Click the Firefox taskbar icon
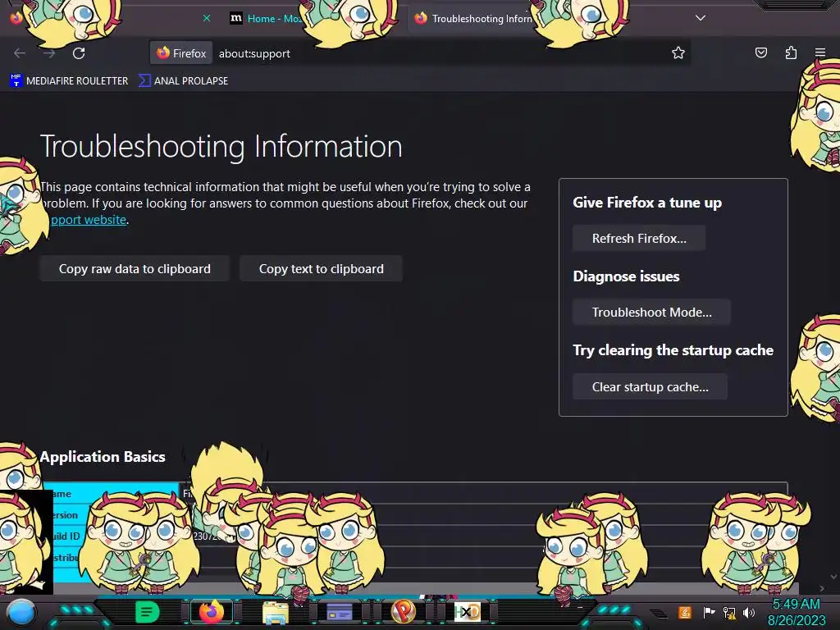The width and height of the screenshot is (840, 630). [x=212, y=612]
